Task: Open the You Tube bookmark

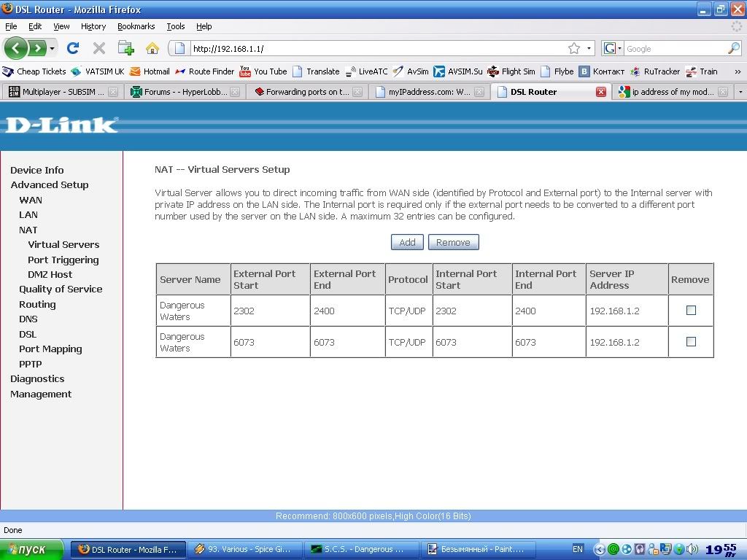Action: [x=263, y=71]
